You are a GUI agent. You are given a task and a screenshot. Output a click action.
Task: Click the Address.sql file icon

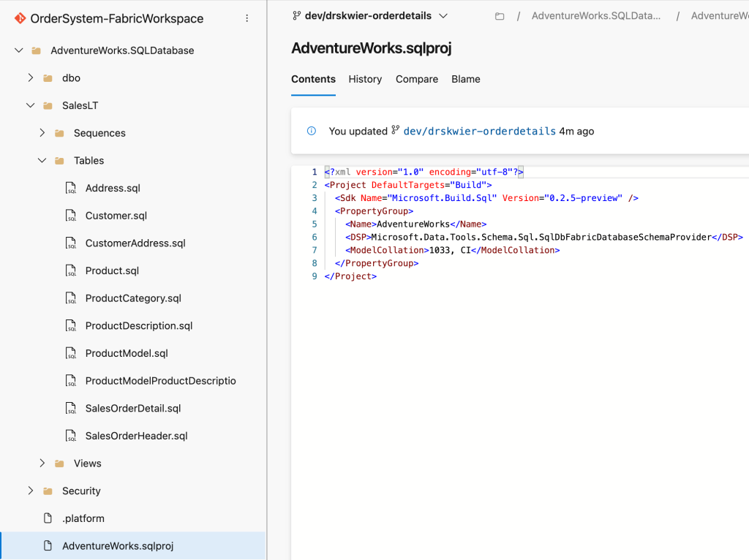[x=71, y=188]
